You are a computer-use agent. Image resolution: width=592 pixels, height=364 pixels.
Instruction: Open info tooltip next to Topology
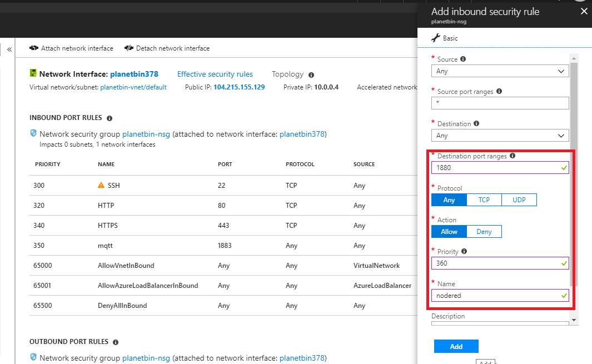coord(311,75)
